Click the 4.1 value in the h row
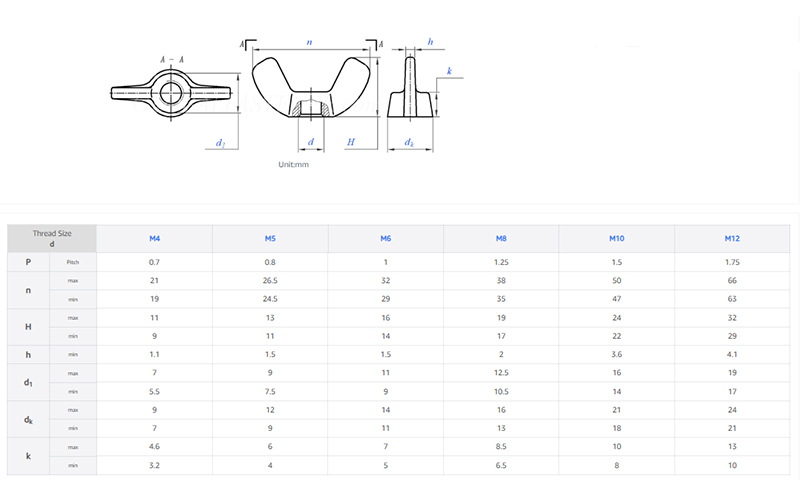Screen dimensions: 800x498 (x=732, y=354)
